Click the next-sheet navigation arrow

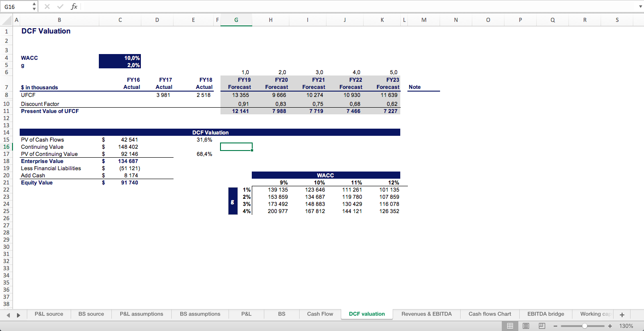pos(18,314)
